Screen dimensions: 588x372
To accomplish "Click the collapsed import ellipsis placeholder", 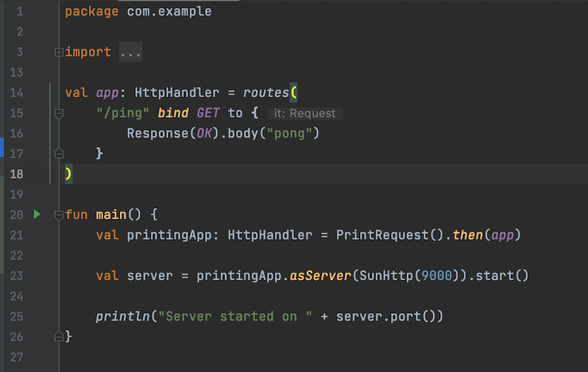I will coord(131,52).
